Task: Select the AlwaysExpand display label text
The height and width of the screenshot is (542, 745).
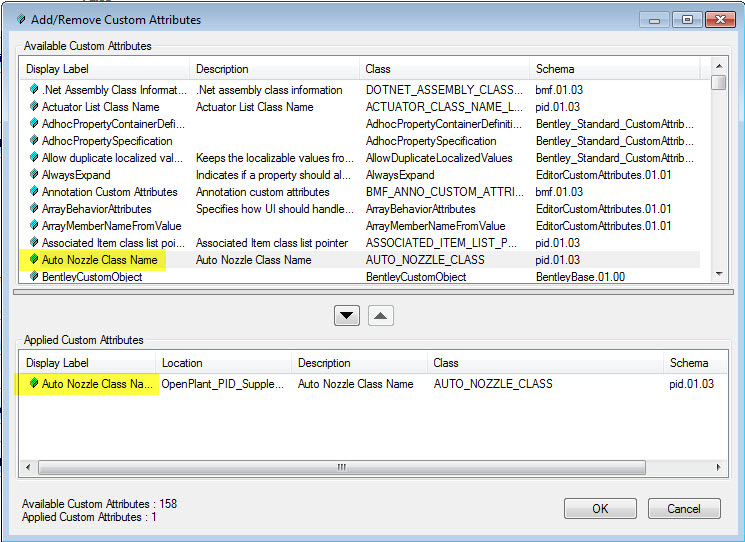Action: [76, 175]
